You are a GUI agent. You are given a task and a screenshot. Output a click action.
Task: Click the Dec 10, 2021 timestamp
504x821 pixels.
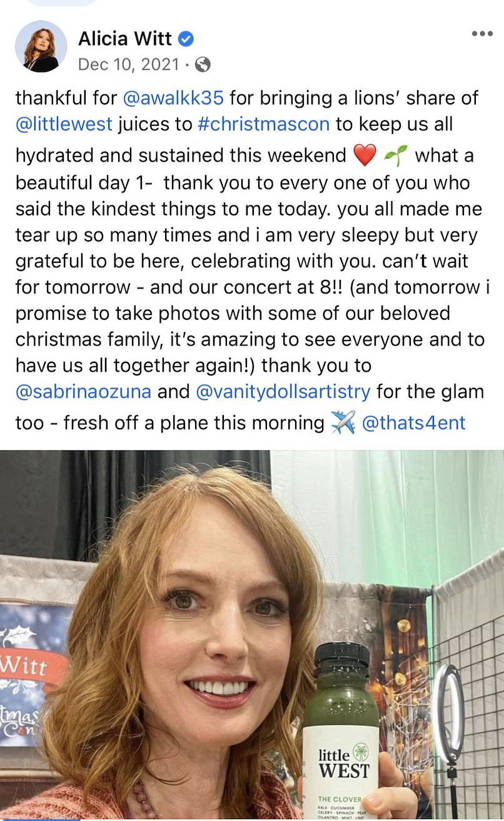click(x=129, y=64)
